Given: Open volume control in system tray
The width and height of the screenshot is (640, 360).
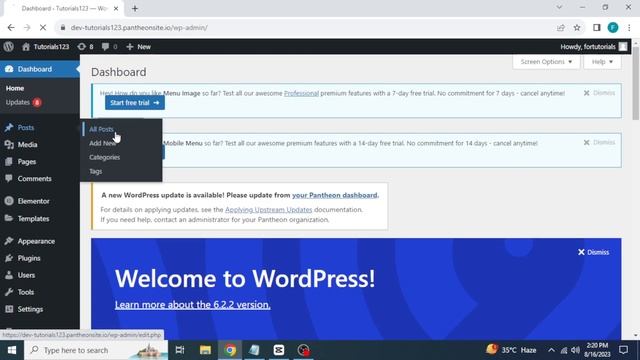Looking at the screenshot, I should tap(576, 350).
